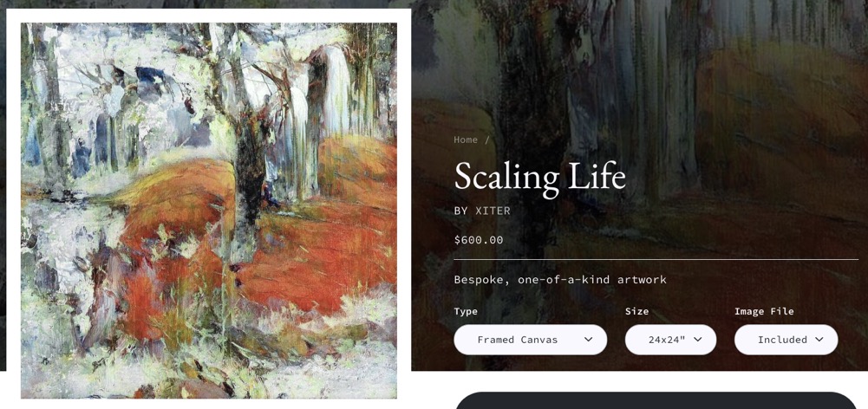
Task: Click the word BY before XITER
Action: (x=460, y=211)
